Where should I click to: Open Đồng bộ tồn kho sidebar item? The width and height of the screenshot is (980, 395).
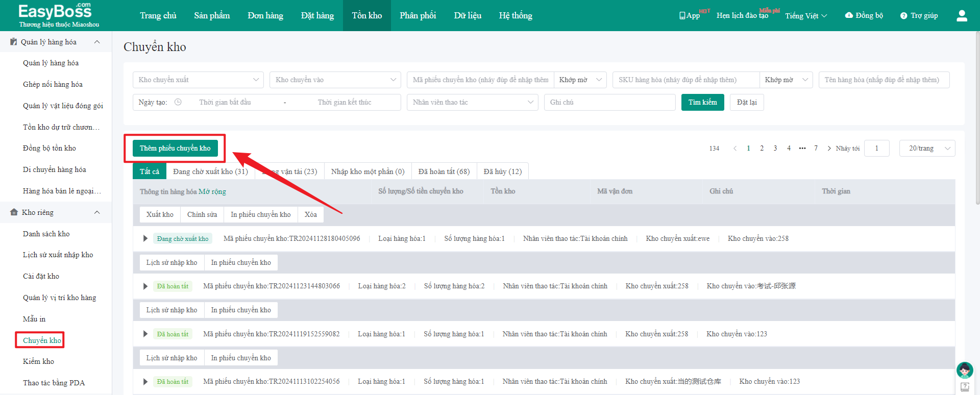pyautogui.click(x=50, y=148)
